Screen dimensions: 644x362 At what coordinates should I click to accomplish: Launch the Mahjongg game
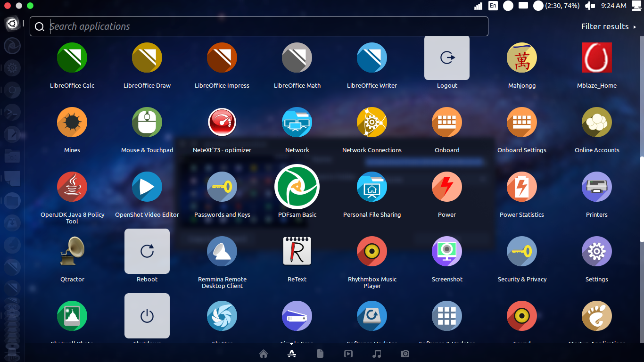[x=522, y=58]
